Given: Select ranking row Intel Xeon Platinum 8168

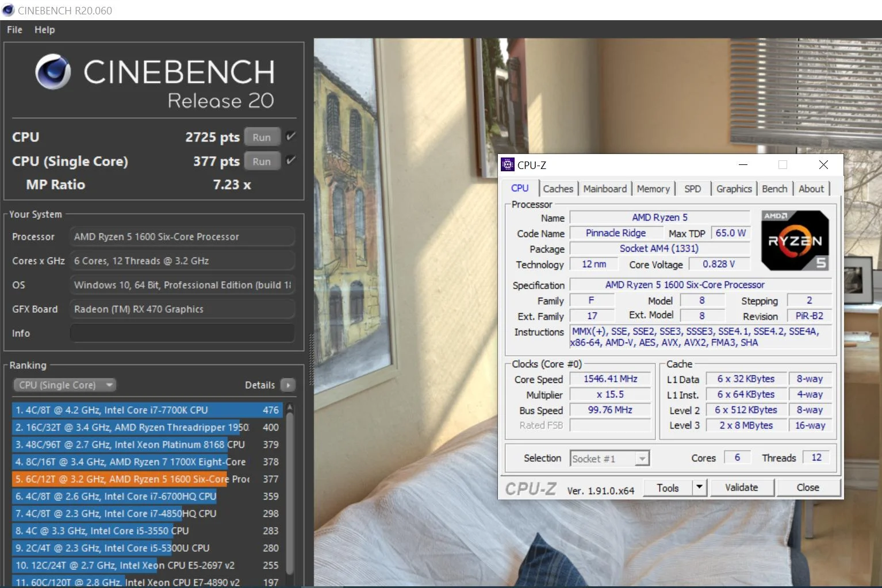Looking at the screenshot, I should coord(147,444).
